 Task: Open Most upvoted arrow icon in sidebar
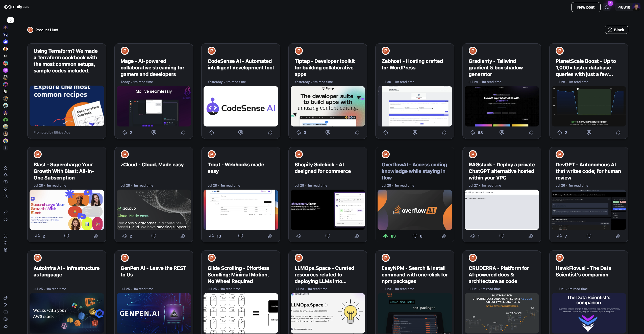[x=6, y=175]
